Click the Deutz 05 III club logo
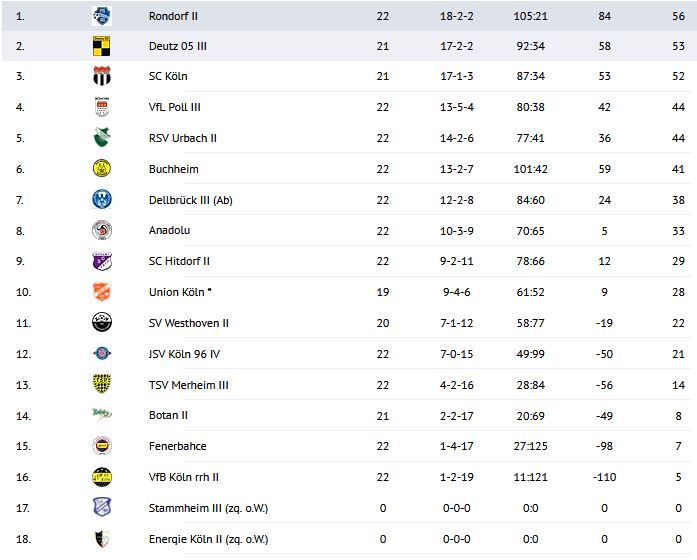Image resolution: width=697 pixels, height=560 pixels. [x=102, y=46]
